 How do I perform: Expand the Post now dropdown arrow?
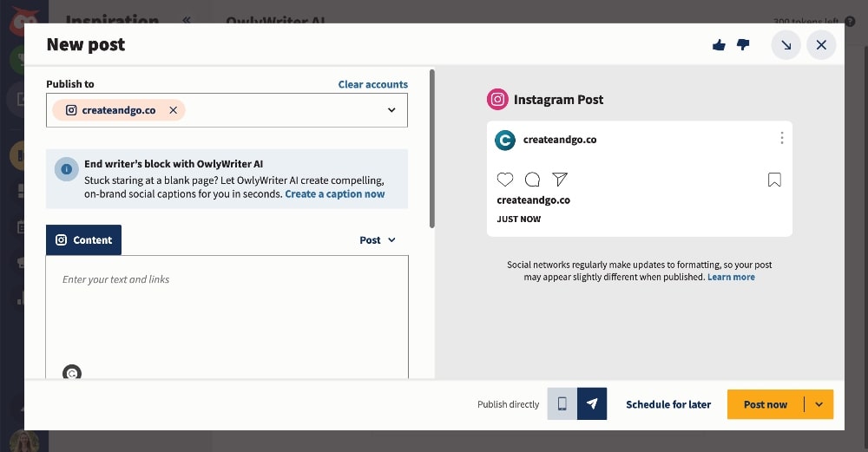point(819,404)
